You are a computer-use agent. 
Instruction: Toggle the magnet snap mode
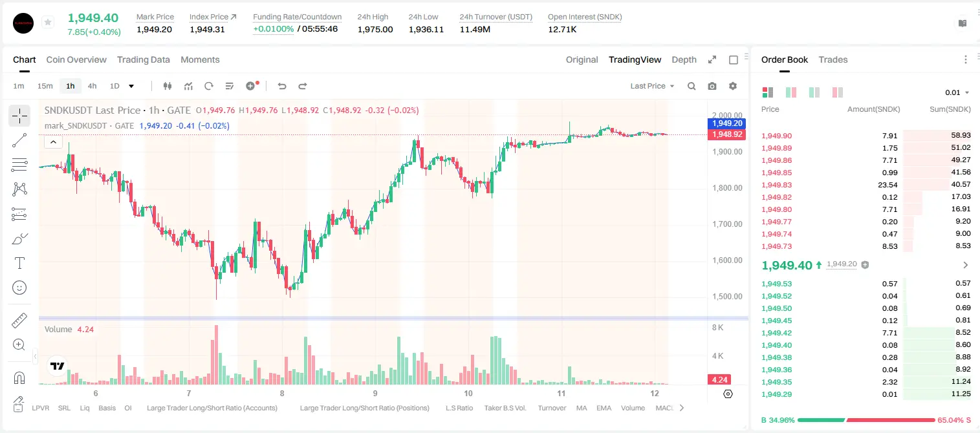[19, 377]
